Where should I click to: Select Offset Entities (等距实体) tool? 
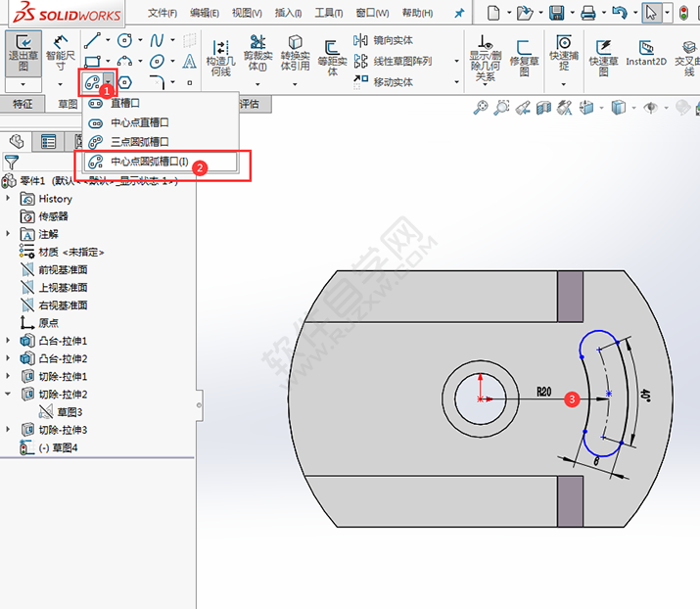332,58
